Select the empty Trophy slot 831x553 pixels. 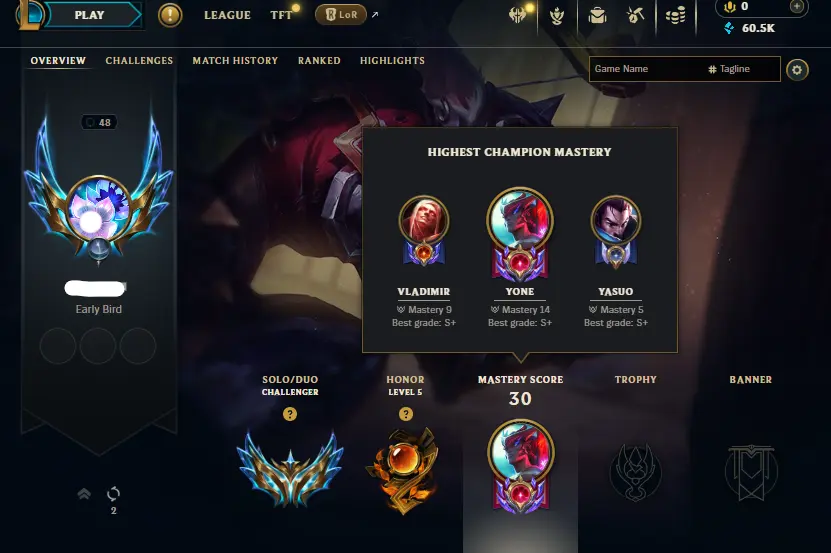[x=635, y=472]
